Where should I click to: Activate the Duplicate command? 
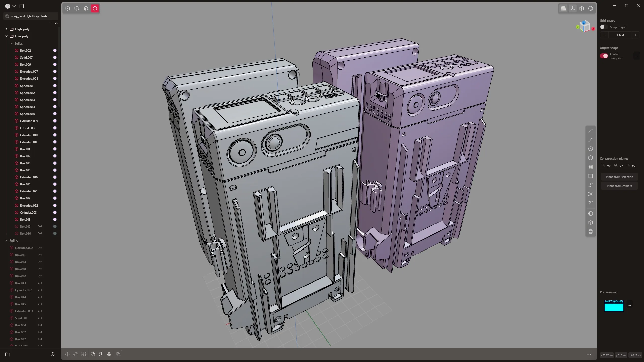click(x=118, y=354)
